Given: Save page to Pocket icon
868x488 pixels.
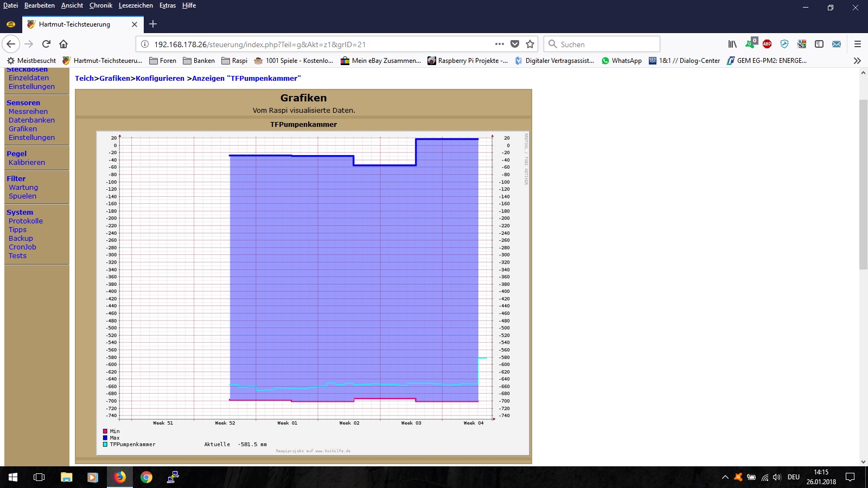Looking at the screenshot, I should point(515,44).
